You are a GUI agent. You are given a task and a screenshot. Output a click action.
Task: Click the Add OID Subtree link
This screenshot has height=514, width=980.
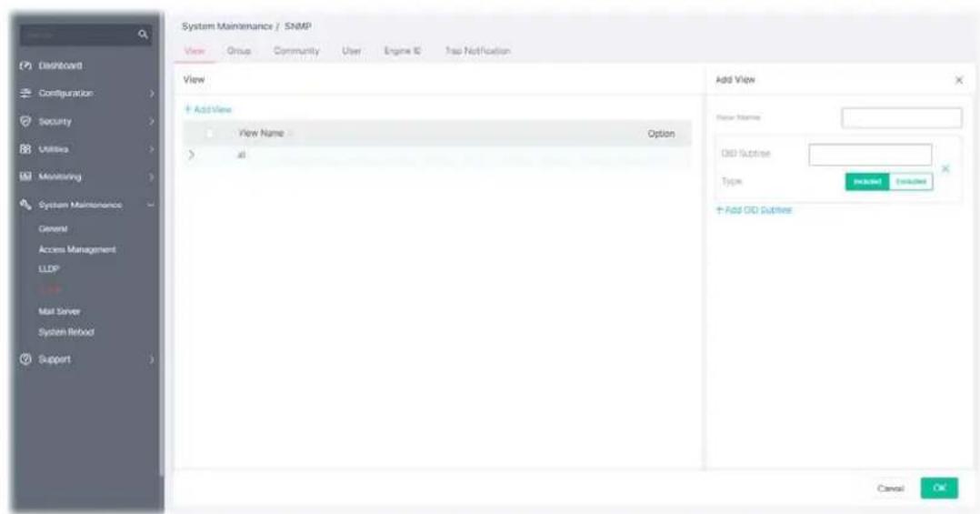[x=754, y=210]
